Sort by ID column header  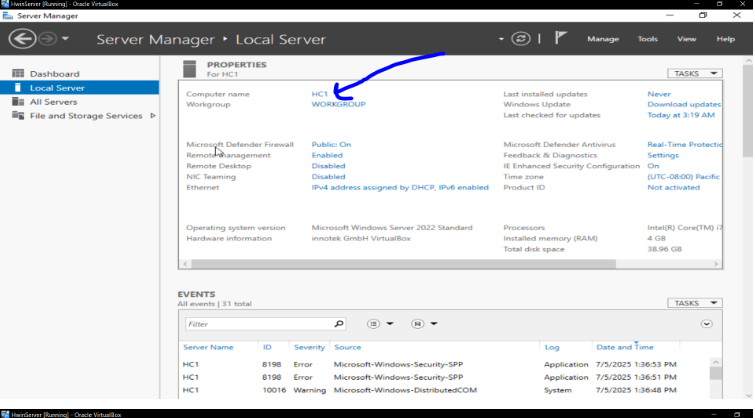267,347
